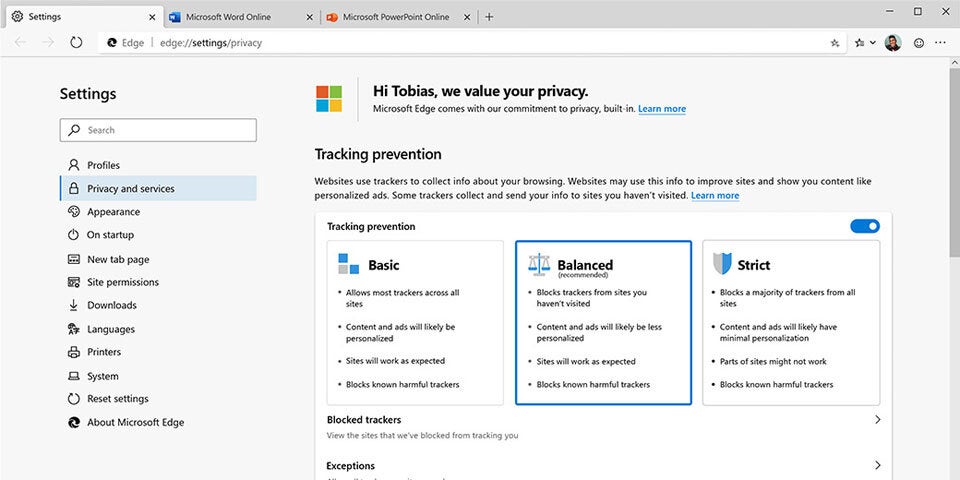Open Site permissions settings

pos(158,282)
